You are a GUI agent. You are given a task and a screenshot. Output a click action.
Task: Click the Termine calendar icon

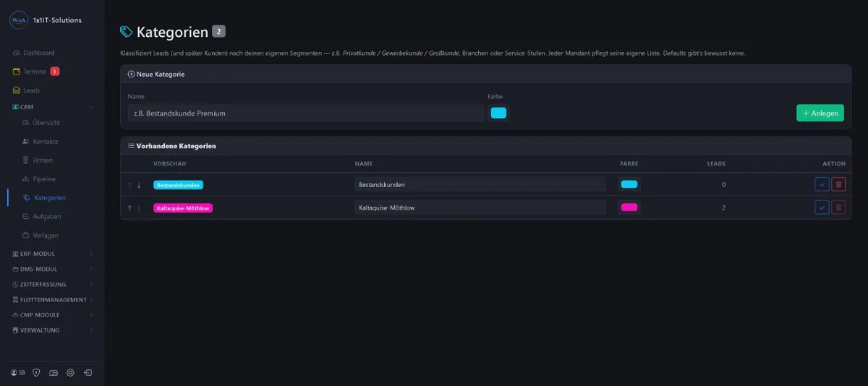coord(17,72)
